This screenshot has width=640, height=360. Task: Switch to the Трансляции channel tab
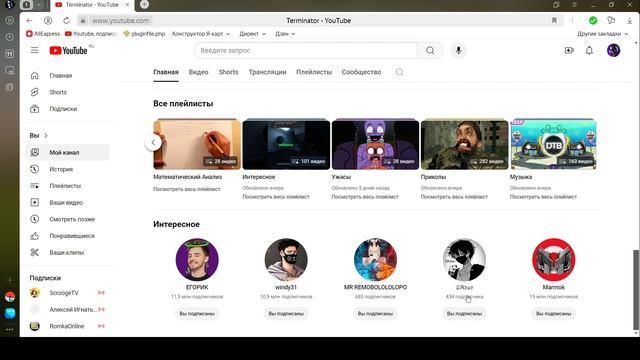[267, 72]
